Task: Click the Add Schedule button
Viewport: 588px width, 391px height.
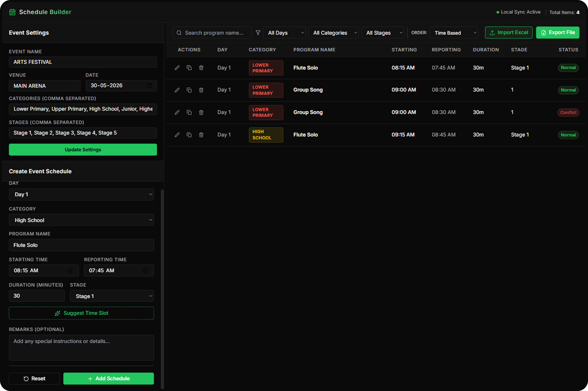Action: 109,379
